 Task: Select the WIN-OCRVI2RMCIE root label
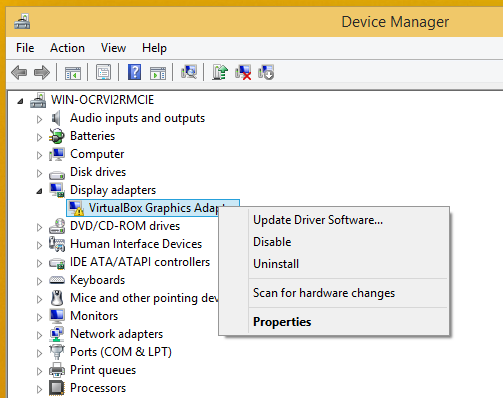(x=102, y=100)
